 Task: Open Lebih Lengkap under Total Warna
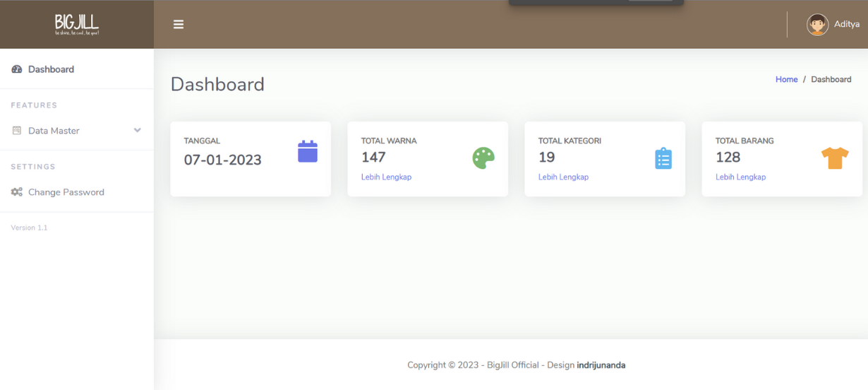click(x=386, y=177)
